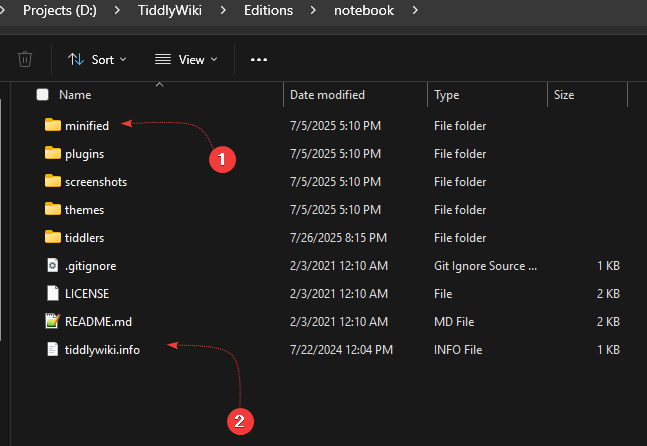The width and height of the screenshot is (647, 446).
Task: Click the 1 KB size of .gitignore
Action: pos(608,266)
